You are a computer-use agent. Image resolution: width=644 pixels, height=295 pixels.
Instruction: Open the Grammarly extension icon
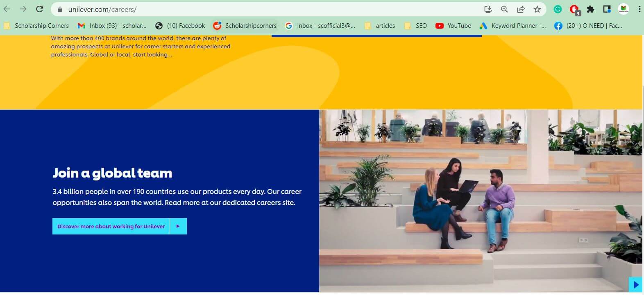558,9
